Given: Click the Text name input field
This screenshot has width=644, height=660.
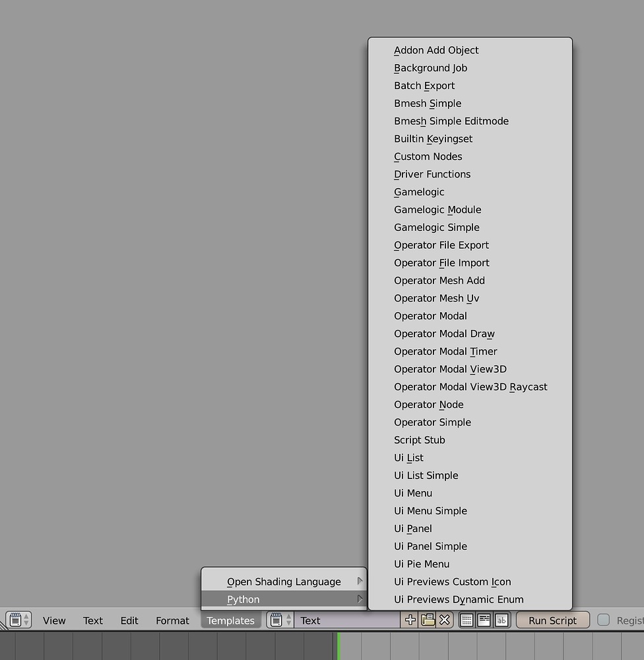Looking at the screenshot, I should pyautogui.click(x=347, y=620).
